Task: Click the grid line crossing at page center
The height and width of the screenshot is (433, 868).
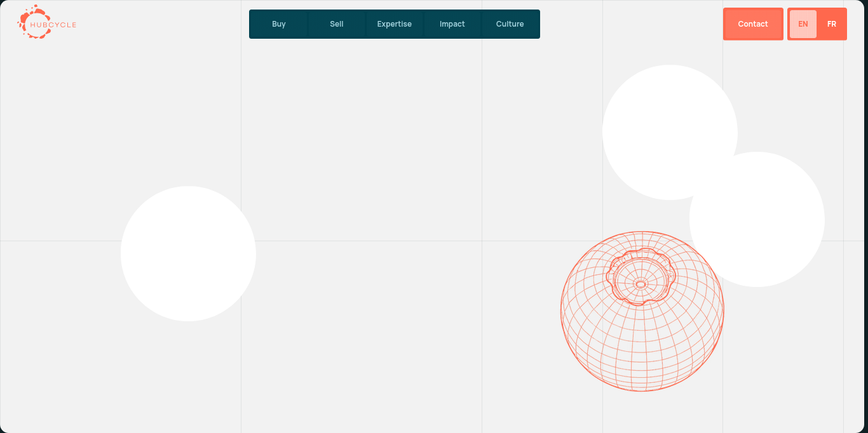Action: (x=482, y=241)
